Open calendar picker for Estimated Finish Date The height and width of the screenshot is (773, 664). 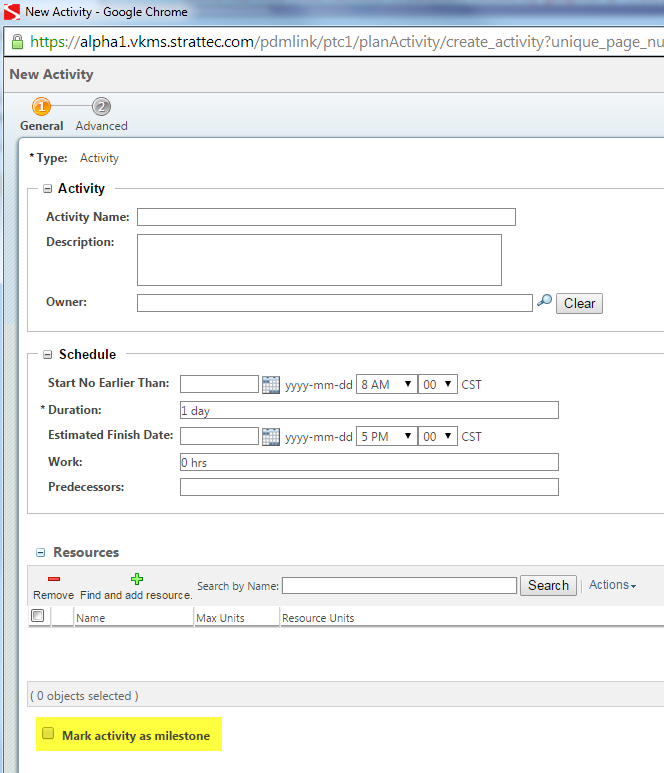pos(271,437)
